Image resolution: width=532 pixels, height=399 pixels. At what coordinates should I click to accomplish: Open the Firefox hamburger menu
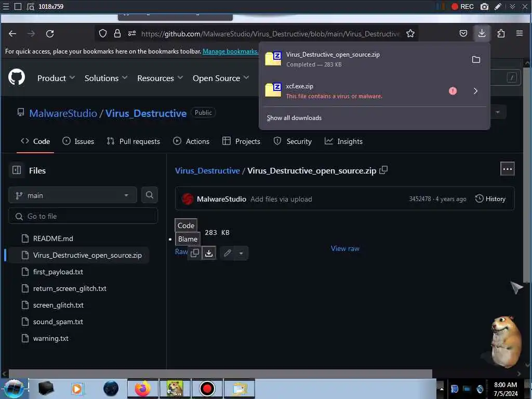click(520, 33)
